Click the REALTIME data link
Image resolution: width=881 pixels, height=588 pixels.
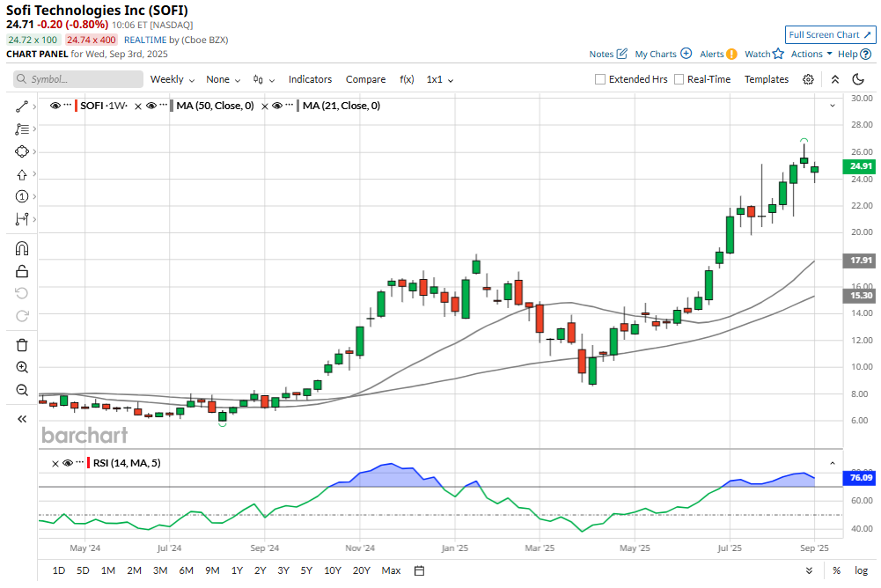(x=145, y=40)
